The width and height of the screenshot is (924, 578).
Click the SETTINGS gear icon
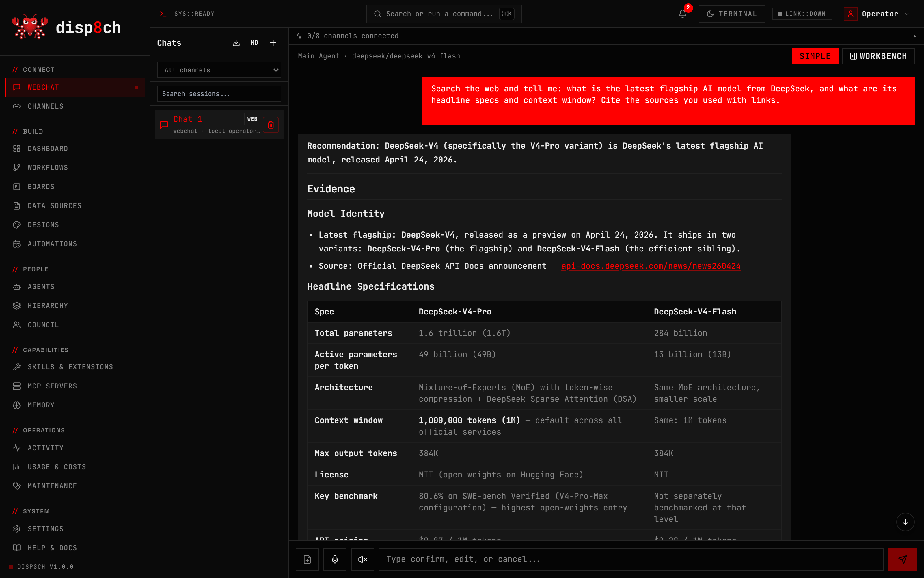[x=17, y=529]
